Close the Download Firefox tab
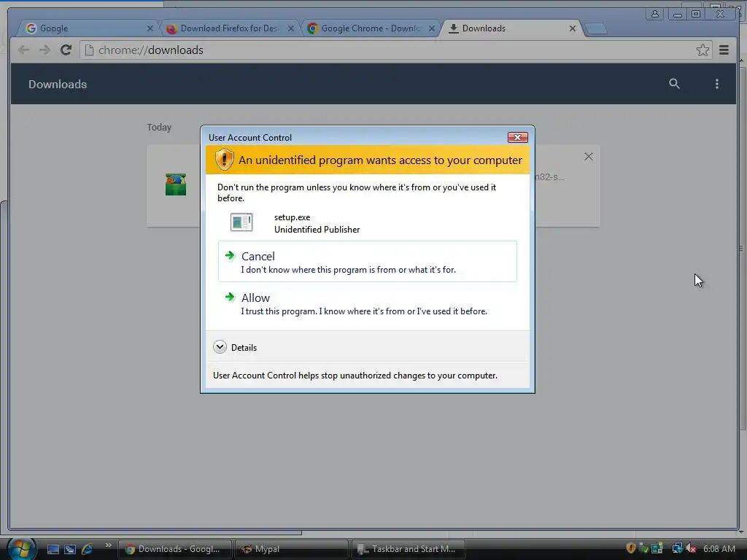The height and width of the screenshot is (560, 747). point(290,28)
